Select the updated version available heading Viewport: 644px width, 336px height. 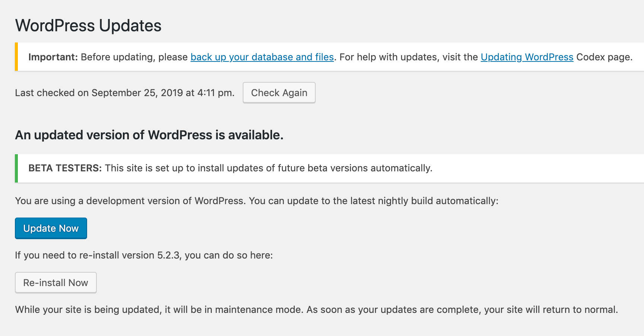point(149,135)
